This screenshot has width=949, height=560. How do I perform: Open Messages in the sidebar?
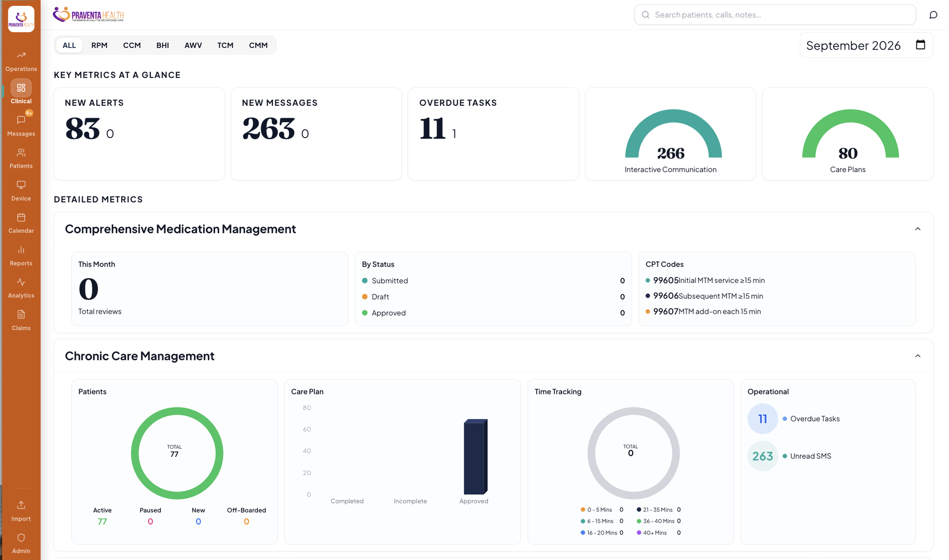tap(21, 126)
